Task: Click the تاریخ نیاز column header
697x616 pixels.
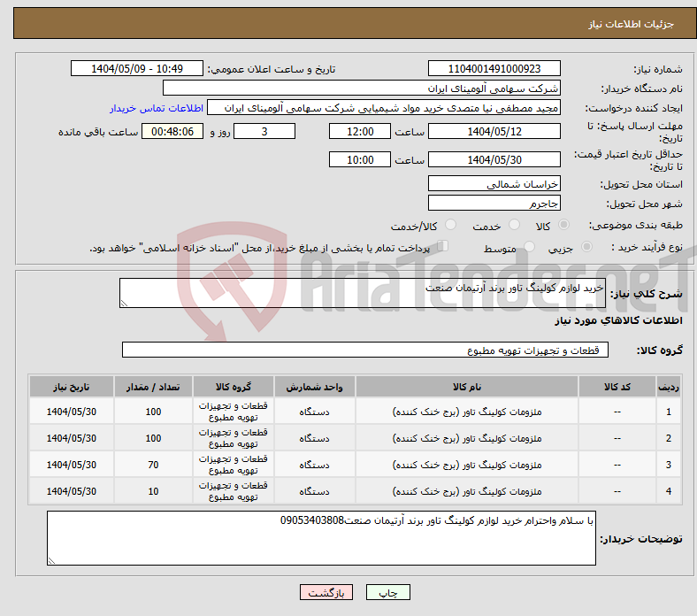Action: pyautogui.click(x=71, y=387)
